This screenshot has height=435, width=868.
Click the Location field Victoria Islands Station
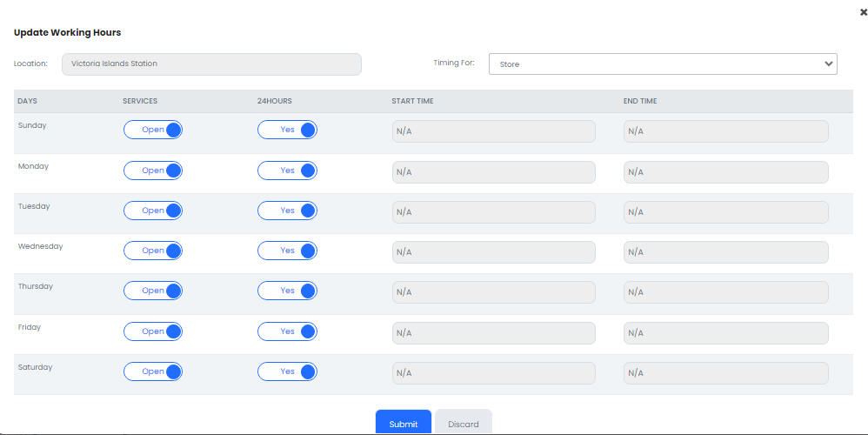tap(211, 64)
